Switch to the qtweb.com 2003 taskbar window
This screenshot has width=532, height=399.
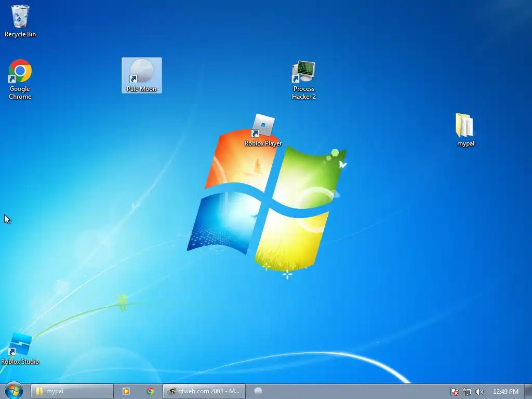click(204, 391)
